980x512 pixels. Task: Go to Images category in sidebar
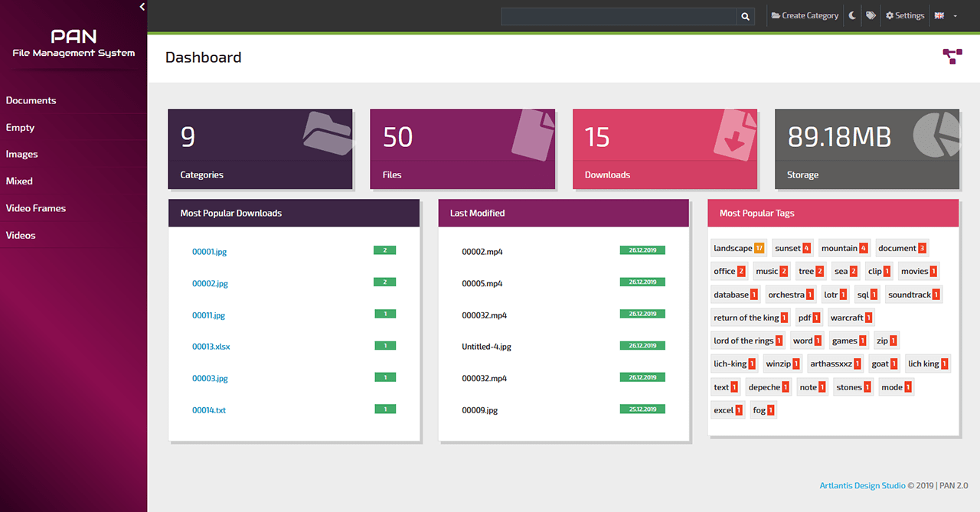[x=22, y=154]
